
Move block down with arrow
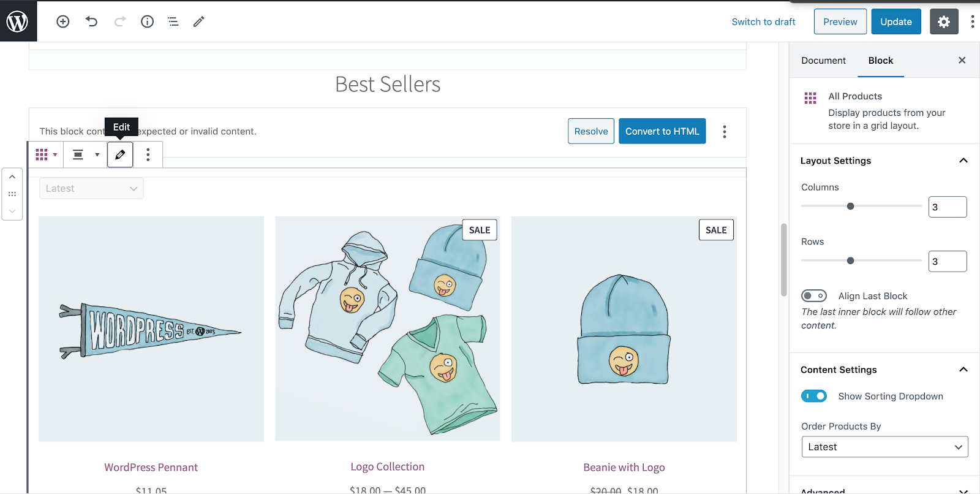click(12, 211)
